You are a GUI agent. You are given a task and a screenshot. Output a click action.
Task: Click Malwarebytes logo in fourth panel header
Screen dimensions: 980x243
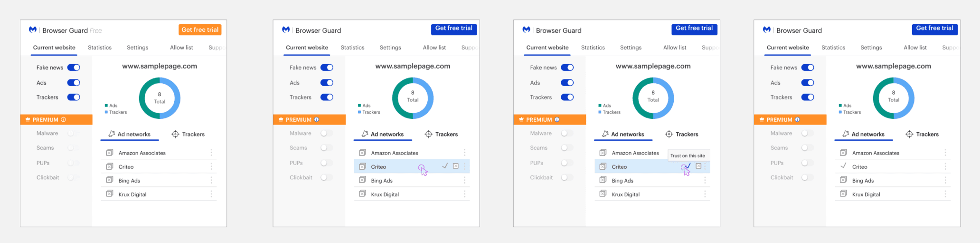[767, 29]
